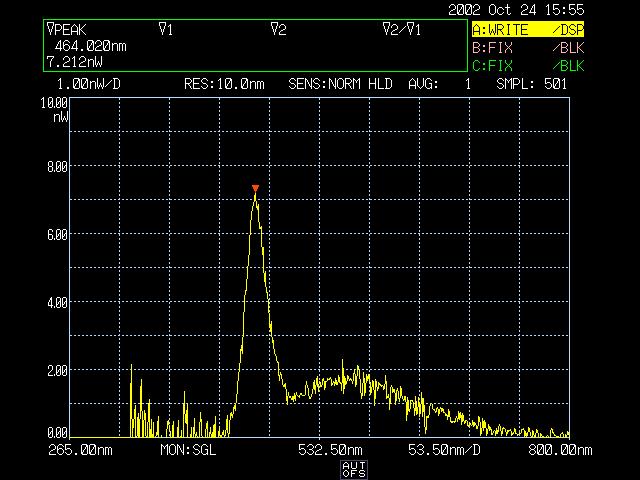
Task: Click the orange peak marker triangle
Action: [x=256, y=189]
